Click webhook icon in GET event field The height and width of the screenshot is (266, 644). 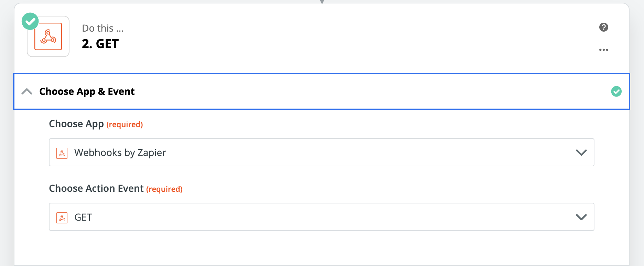tap(62, 218)
